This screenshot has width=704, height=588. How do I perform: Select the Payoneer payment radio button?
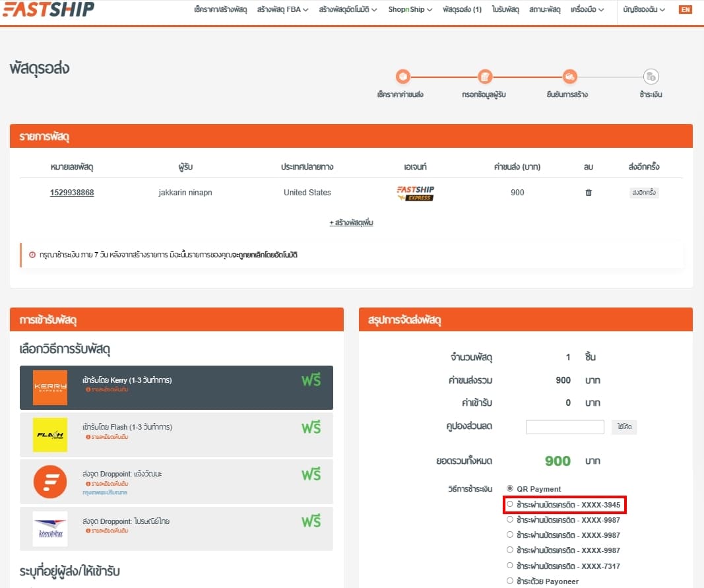coord(509,581)
